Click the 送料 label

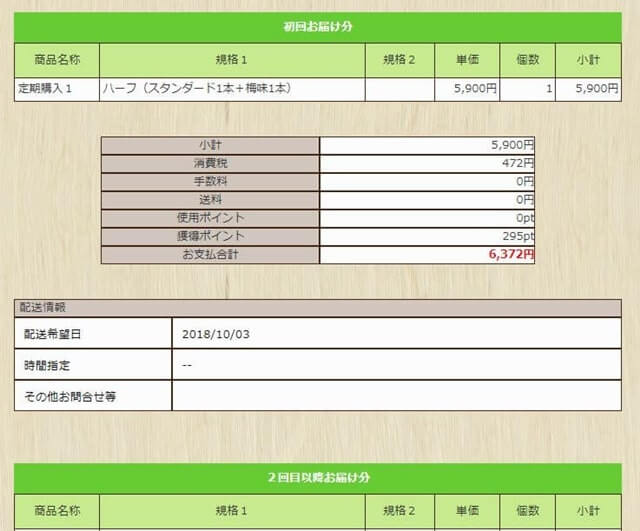pos(210,200)
